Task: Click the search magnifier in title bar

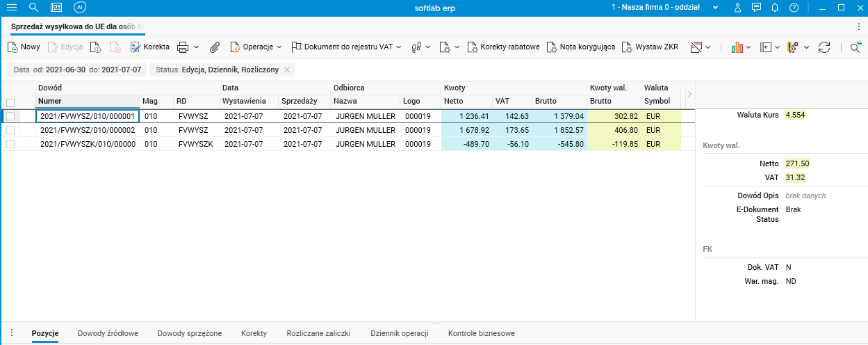Action: [x=33, y=8]
